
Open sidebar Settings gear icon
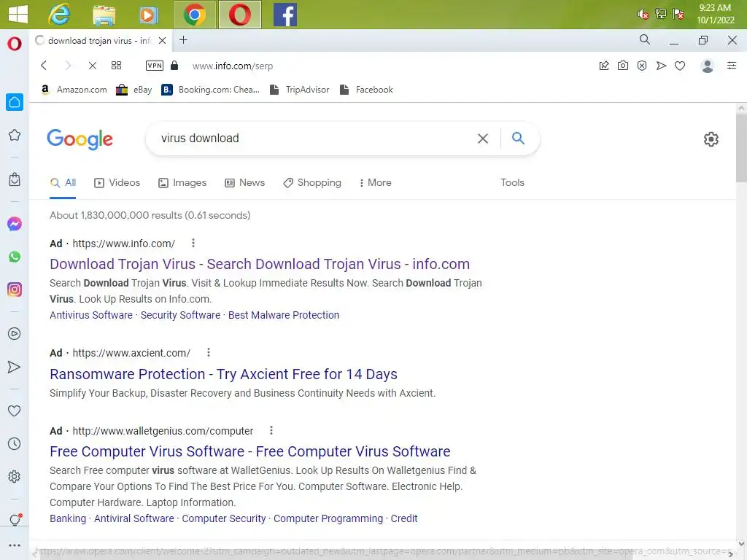click(x=15, y=476)
